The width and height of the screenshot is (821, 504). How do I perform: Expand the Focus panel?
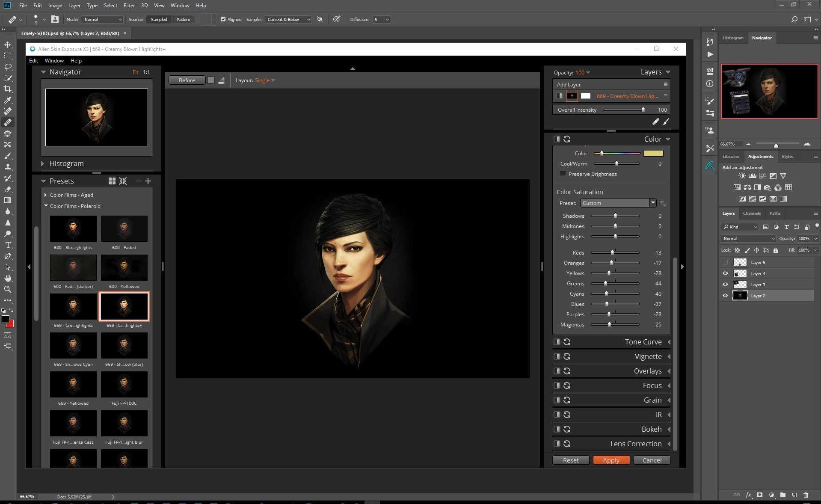tap(669, 385)
